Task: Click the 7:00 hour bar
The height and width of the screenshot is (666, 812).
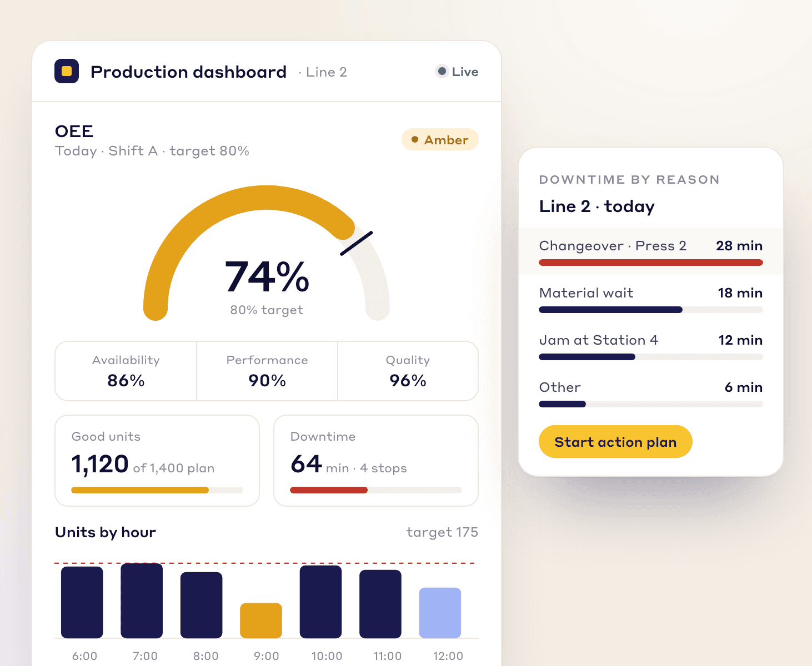Action: pos(142,601)
